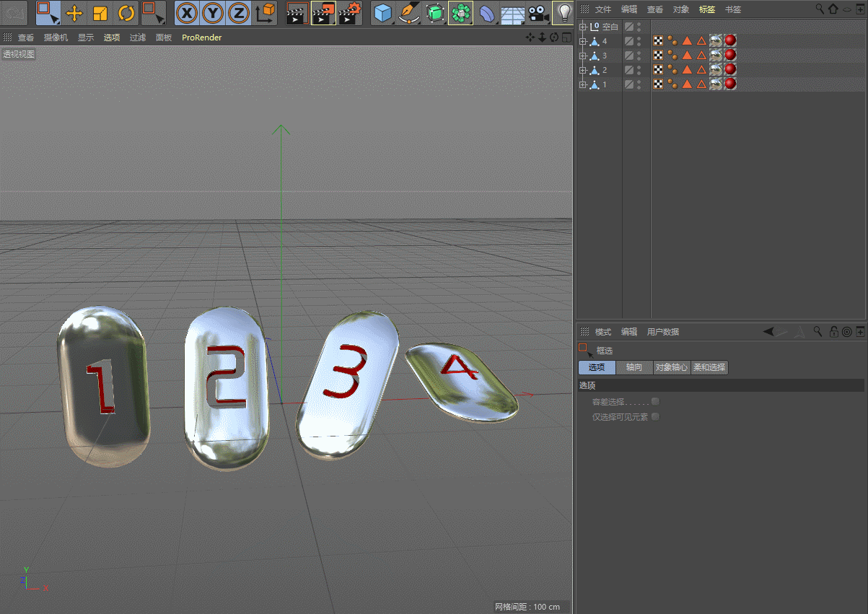Select the chrome material tag on object 4
This screenshot has width=868, height=614.
pos(716,41)
